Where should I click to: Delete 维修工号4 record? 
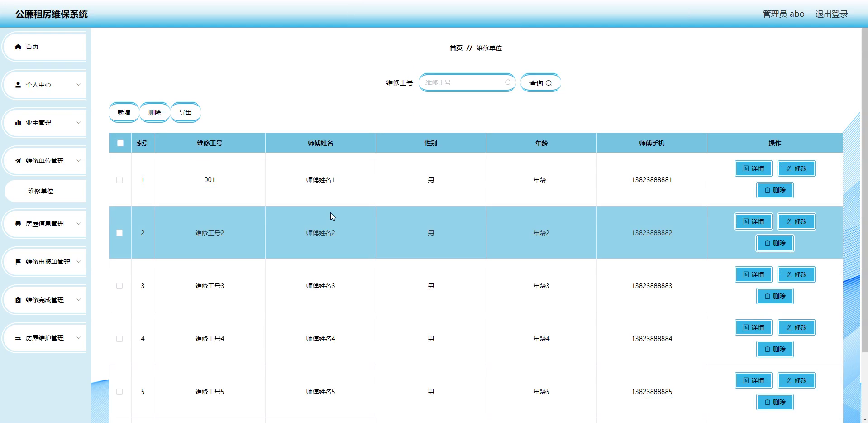(775, 349)
